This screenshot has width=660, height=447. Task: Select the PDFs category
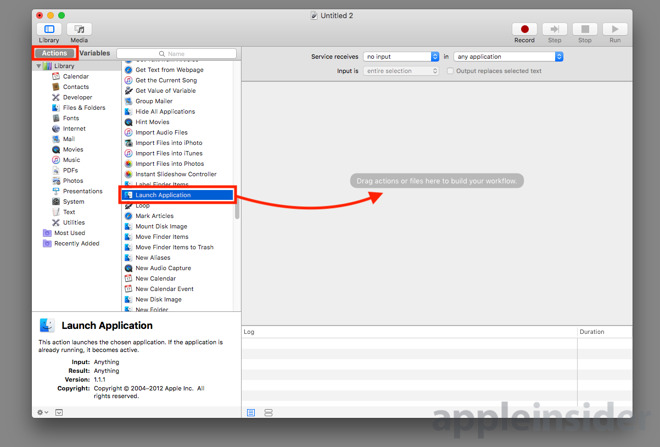[70, 170]
